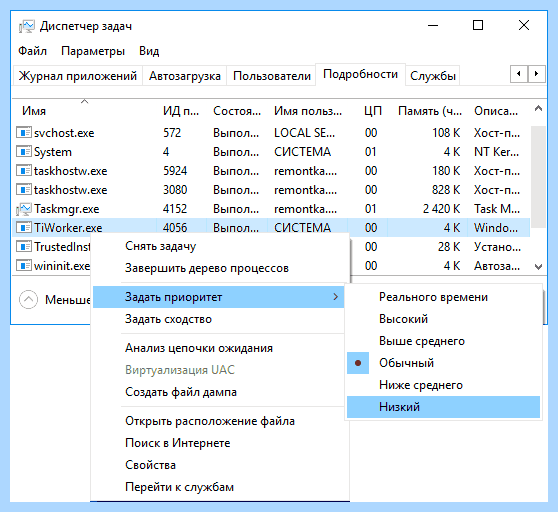The width and height of the screenshot is (558, 512).
Task: Click memory value 2 420 K
Action: click(441, 209)
